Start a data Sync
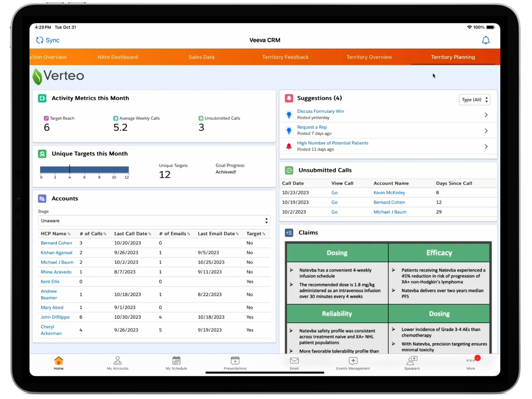The image size is (532, 399). tap(47, 40)
